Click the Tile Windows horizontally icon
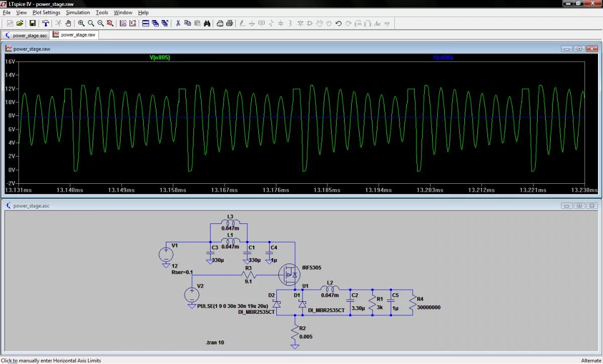 (146, 23)
